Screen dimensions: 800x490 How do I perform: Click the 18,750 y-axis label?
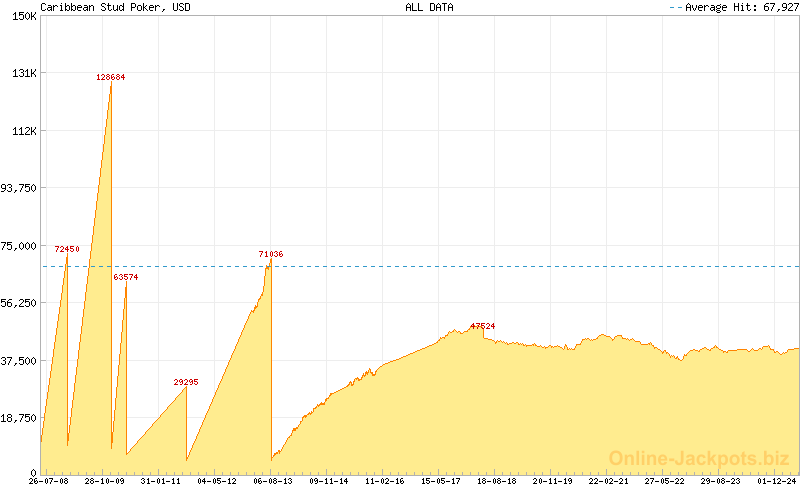point(19,418)
